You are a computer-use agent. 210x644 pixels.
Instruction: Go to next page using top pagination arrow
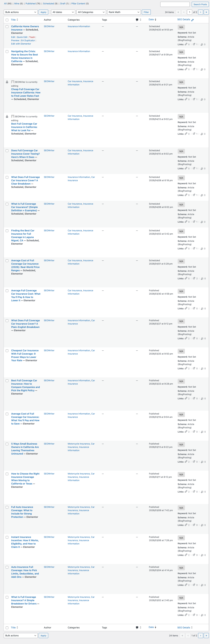click(x=201, y=12)
